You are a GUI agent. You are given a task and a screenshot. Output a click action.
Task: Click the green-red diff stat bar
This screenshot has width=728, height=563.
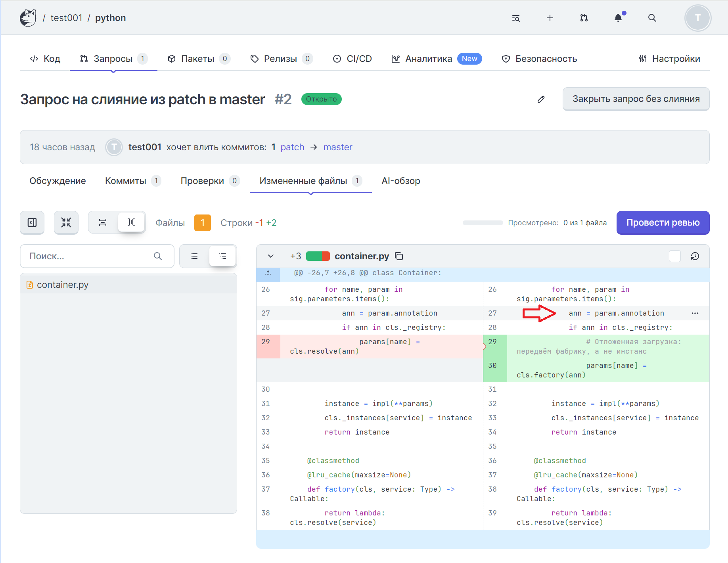(x=318, y=256)
